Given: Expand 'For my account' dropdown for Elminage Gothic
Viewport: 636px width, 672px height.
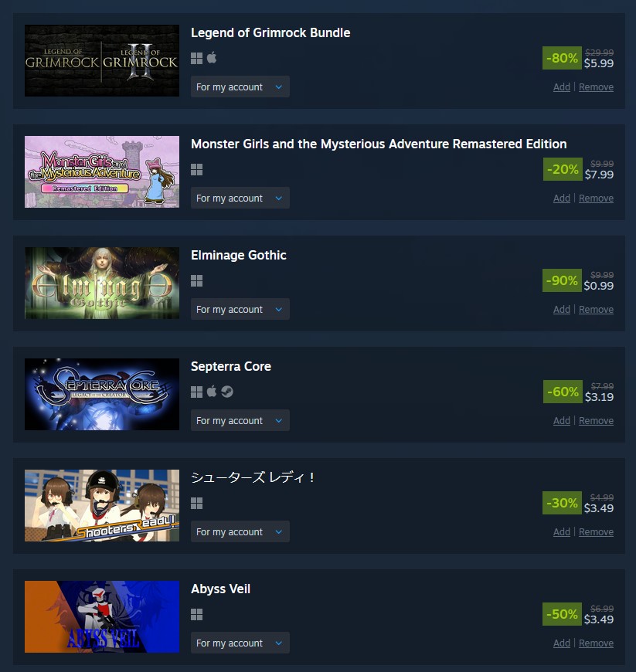Looking at the screenshot, I should (x=240, y=309).
